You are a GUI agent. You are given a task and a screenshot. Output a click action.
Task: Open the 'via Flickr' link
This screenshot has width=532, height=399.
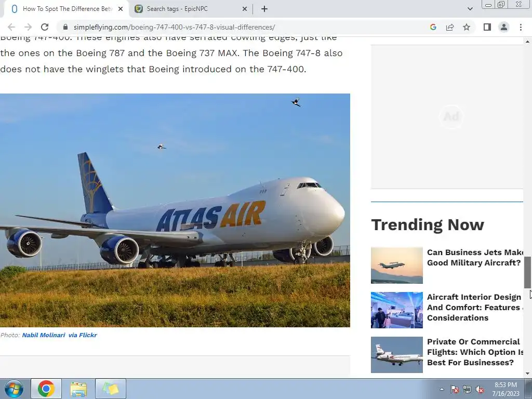(83, 335)
